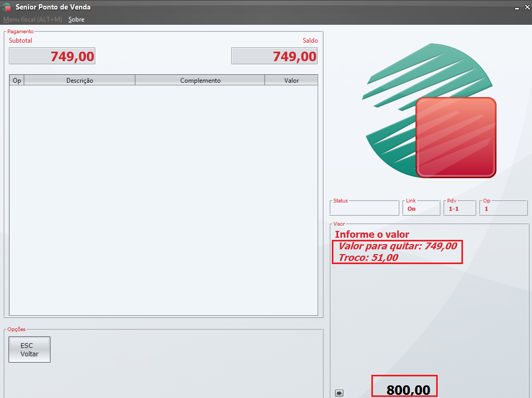Open the Sobre menu

click(76, 20)
